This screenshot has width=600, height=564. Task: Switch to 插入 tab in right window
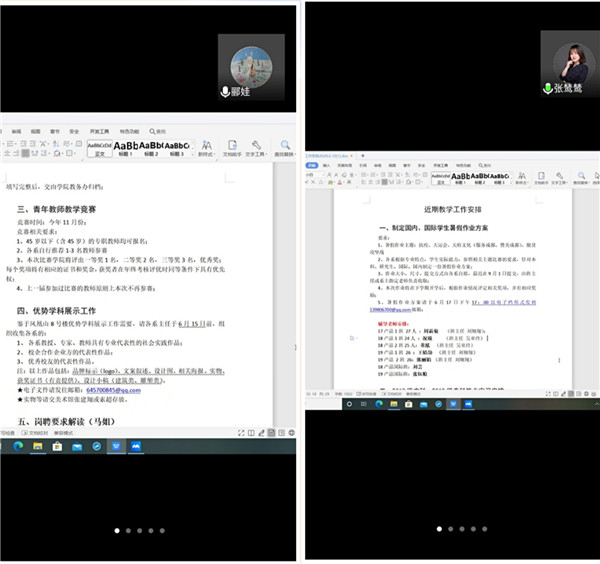point(326,165)
